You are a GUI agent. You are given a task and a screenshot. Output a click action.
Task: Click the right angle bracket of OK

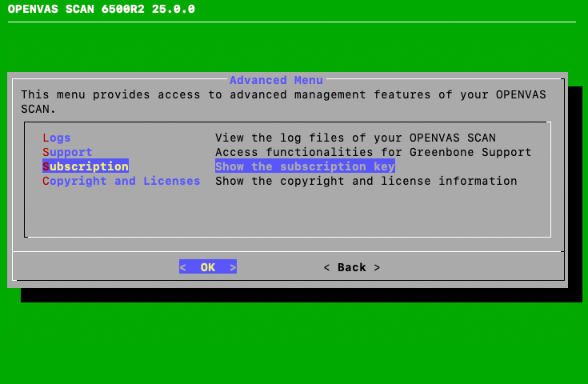click(x=233, y=267)
